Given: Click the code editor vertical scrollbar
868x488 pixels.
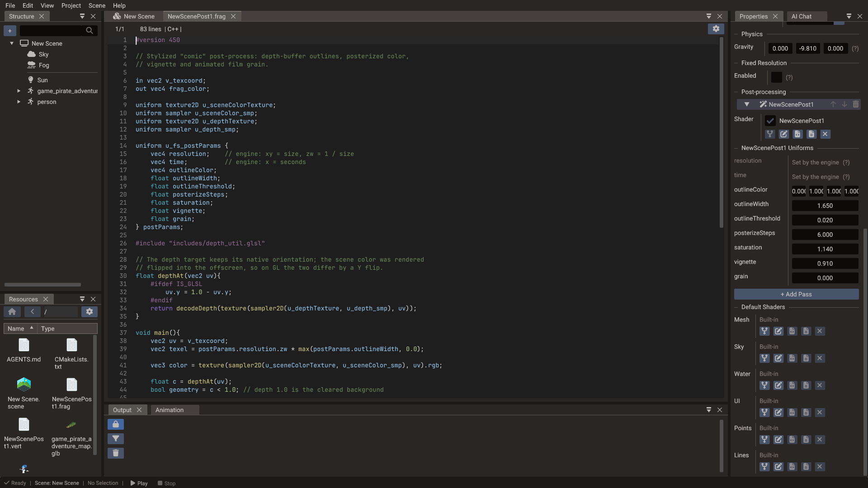Looking at the screenshot, I should [x=721, y=133].
